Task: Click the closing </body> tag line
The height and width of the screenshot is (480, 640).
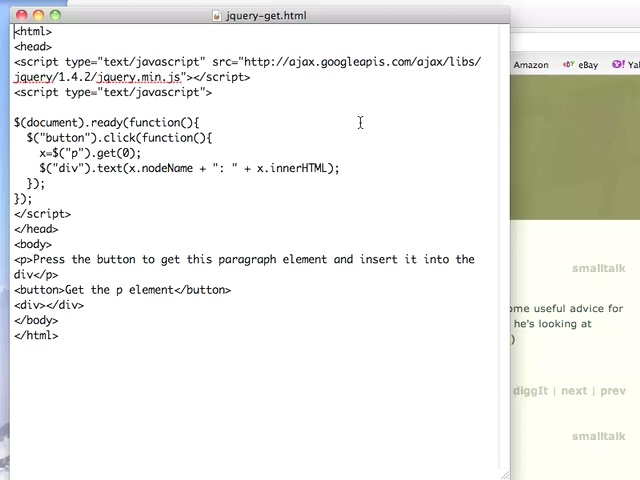Action: (36, 320)
